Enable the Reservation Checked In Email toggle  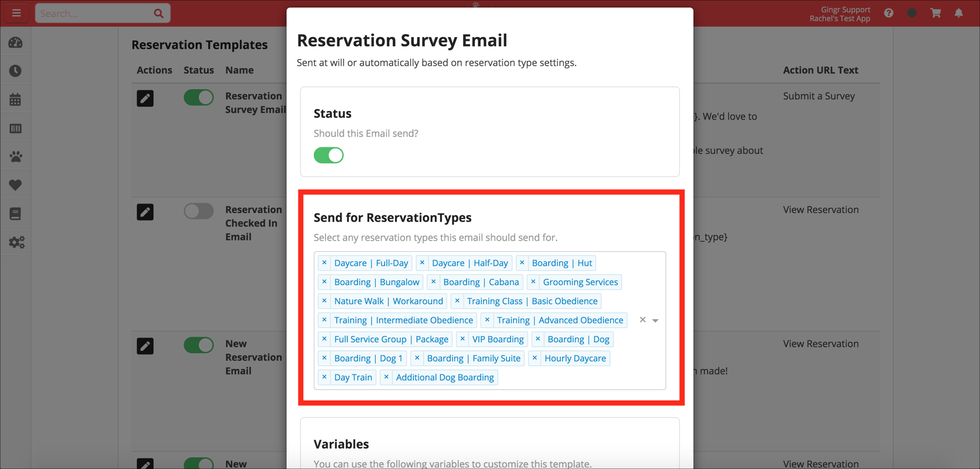click(x=199, y=211)
